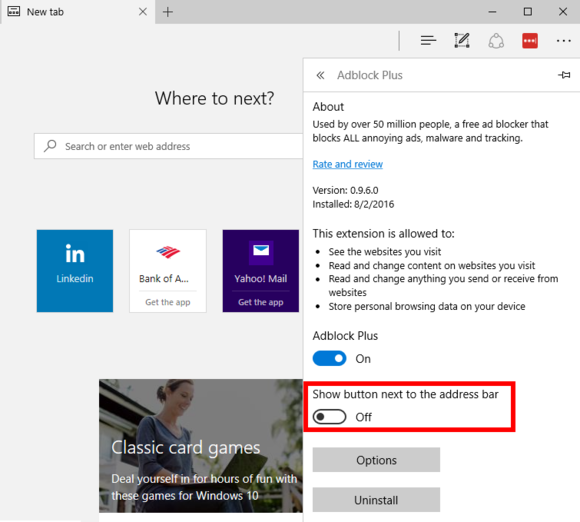Open a new tab with plus button
This screenshot has width=580, height=522.
click(x=168, y=12)
